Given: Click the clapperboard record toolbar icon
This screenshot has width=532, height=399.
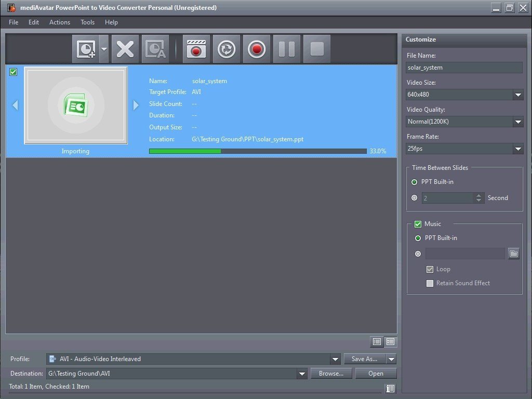Looking at the screenshot, I should click(x=196, y=49).
